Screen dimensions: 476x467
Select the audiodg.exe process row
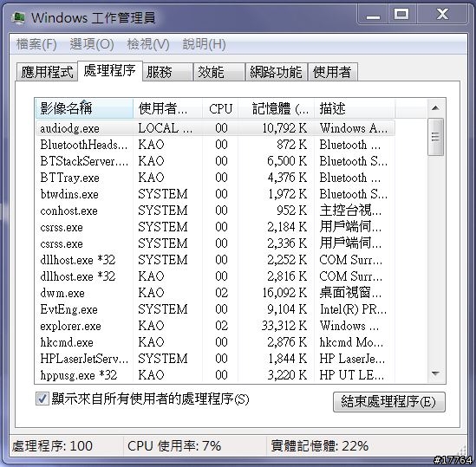tap(215, 128)
